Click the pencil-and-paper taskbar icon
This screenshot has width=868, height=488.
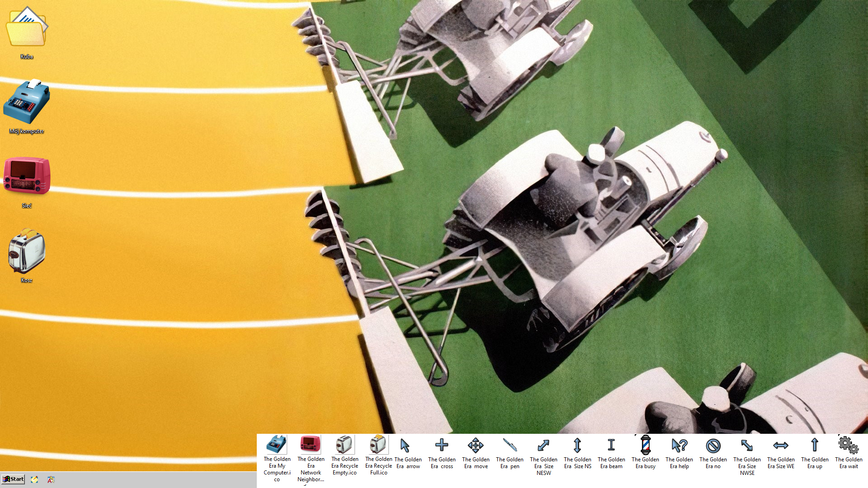pos(34,479)
